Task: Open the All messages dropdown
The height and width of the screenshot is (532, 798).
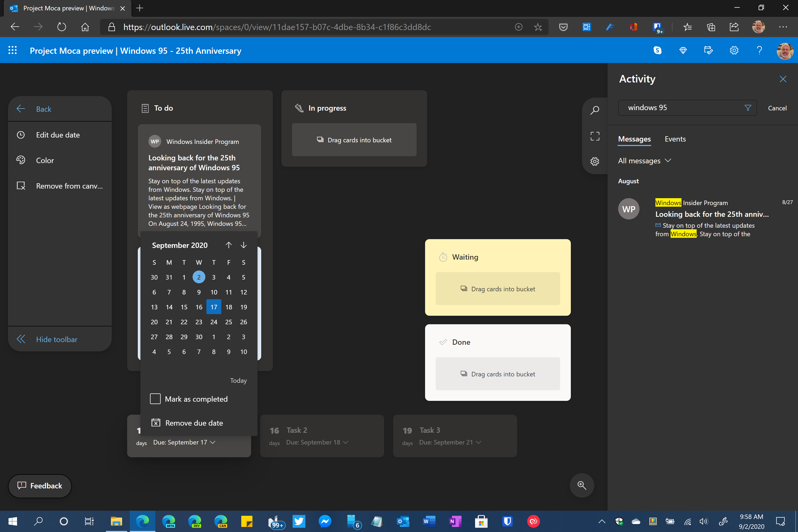Action: click(645, 160)
